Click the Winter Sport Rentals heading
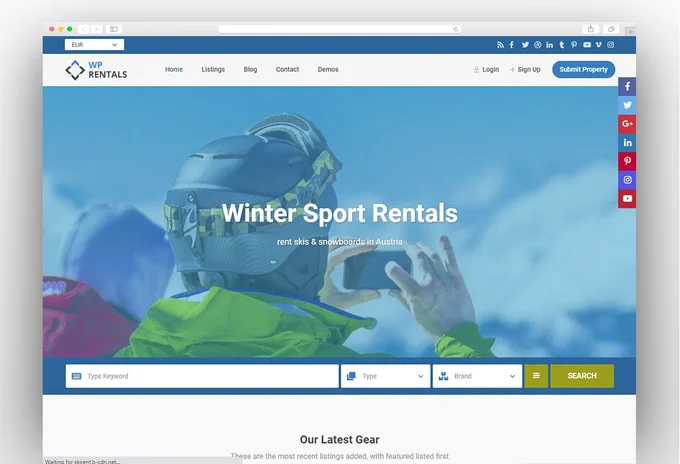Image resolution: width=680 pixels, height=464 pixels. (340, 213)
